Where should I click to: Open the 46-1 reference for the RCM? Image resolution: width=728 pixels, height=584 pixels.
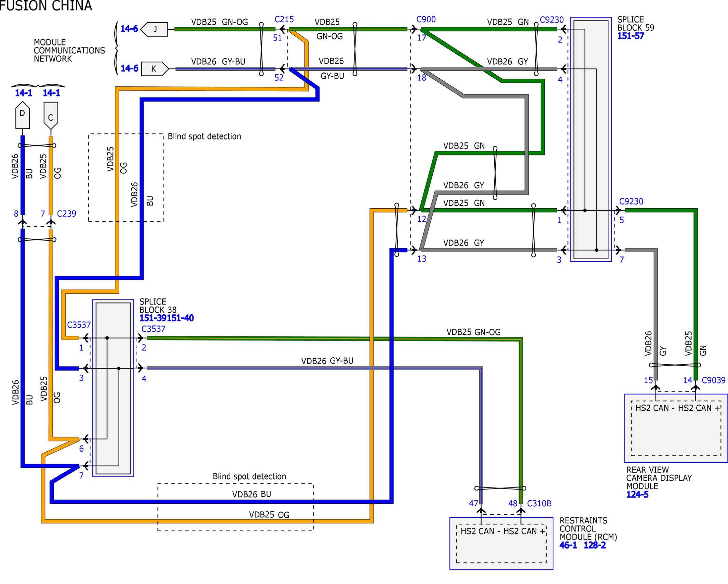[x=568, y=545]
